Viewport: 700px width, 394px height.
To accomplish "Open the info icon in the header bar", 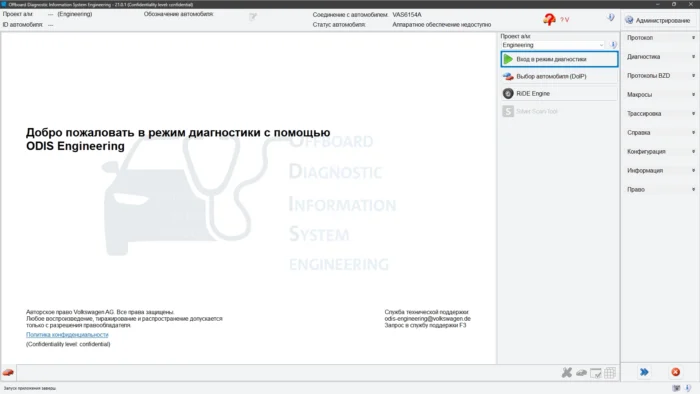I will click(x=610, y=17).
